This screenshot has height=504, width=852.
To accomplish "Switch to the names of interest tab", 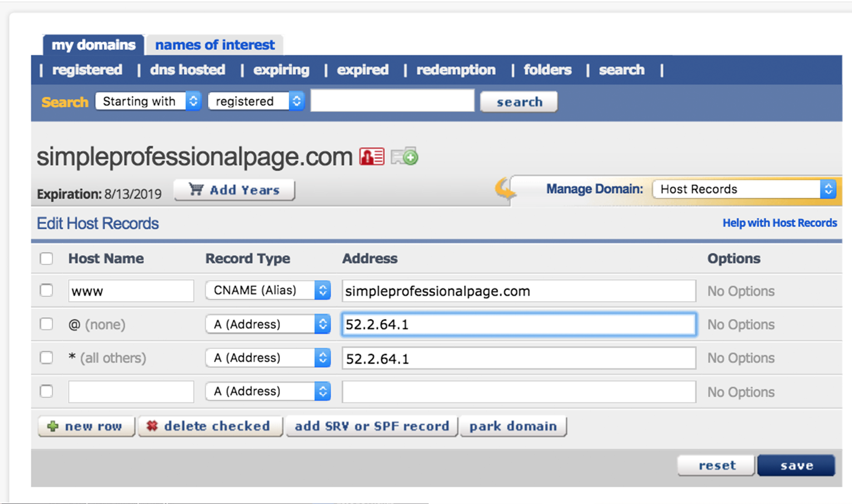I will 215,45.
